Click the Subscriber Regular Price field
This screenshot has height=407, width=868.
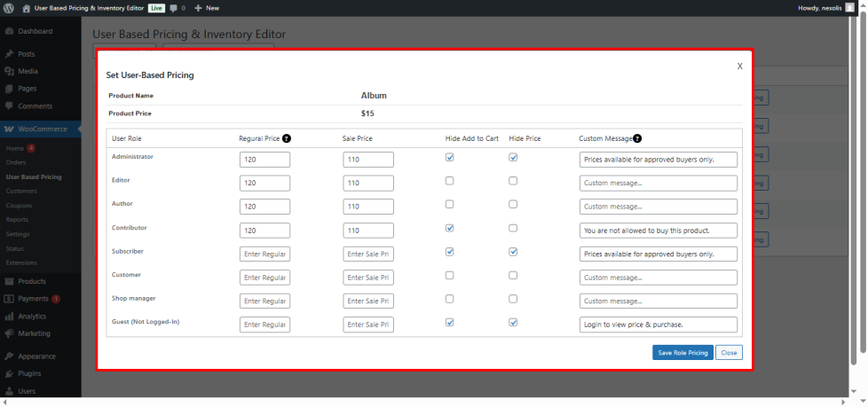(x=264, y=254)
